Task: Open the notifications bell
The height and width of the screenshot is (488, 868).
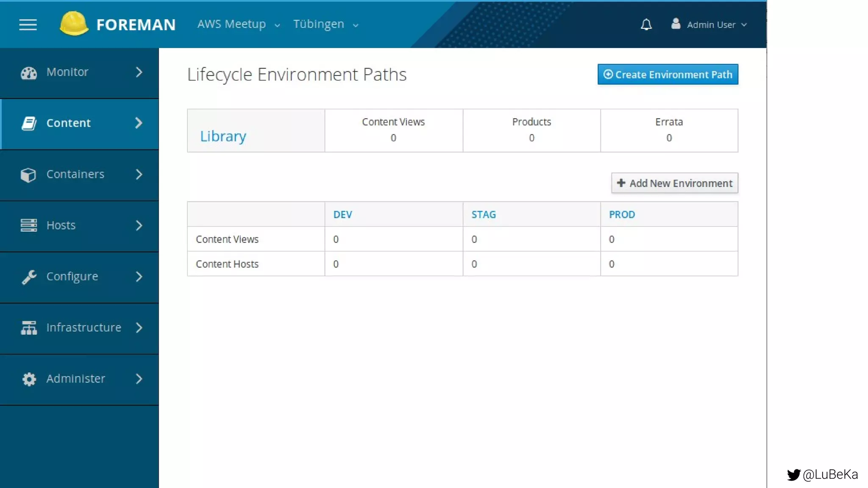Action: point(646,25)
